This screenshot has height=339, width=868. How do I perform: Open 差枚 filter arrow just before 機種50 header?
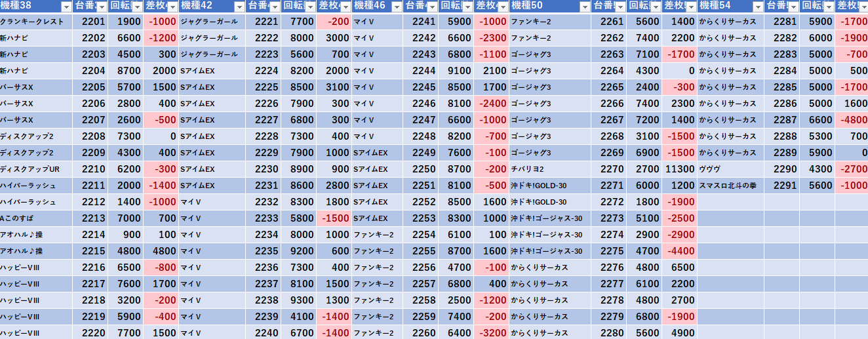pos(503,7)
